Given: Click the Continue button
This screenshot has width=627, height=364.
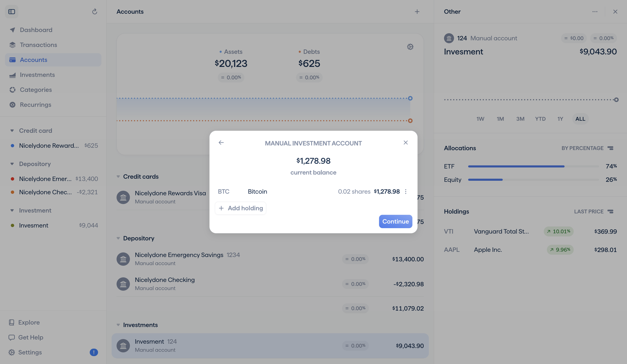Looking at the screenshot, I should (x=396, y=222).
